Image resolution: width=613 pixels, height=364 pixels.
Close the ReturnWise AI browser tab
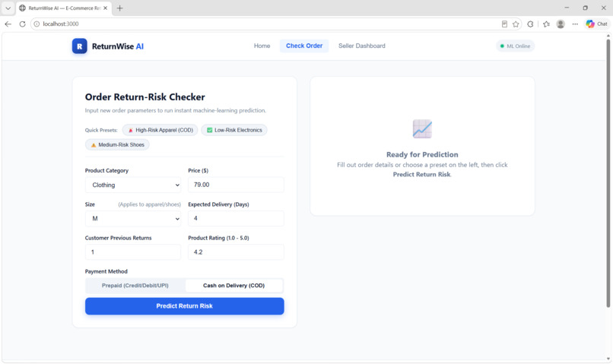click(105, 8)
